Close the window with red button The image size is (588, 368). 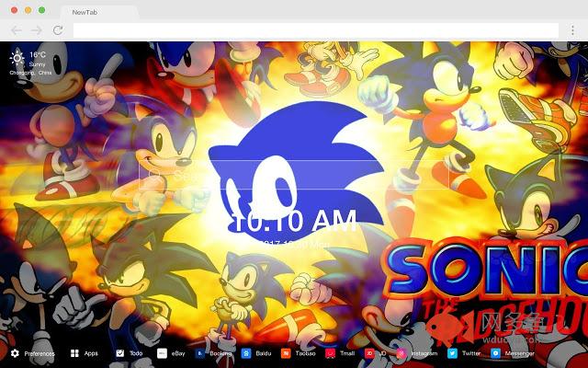(15, 10)
